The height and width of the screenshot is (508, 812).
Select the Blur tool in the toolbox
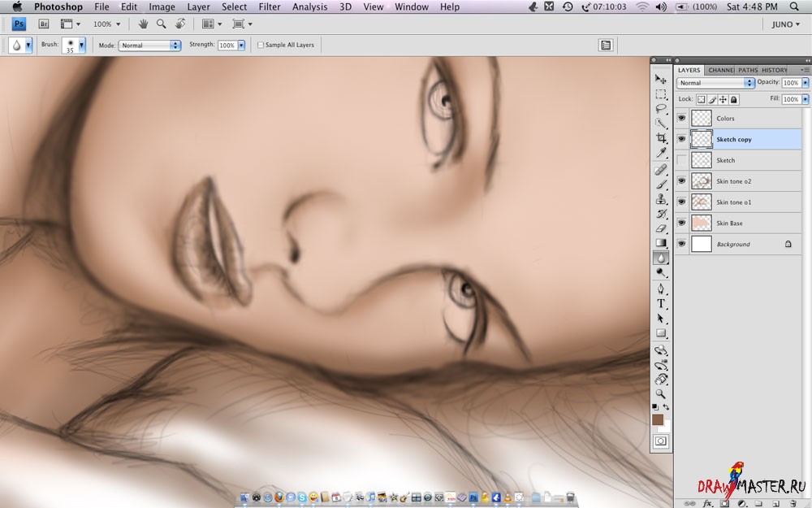(661, 258)
